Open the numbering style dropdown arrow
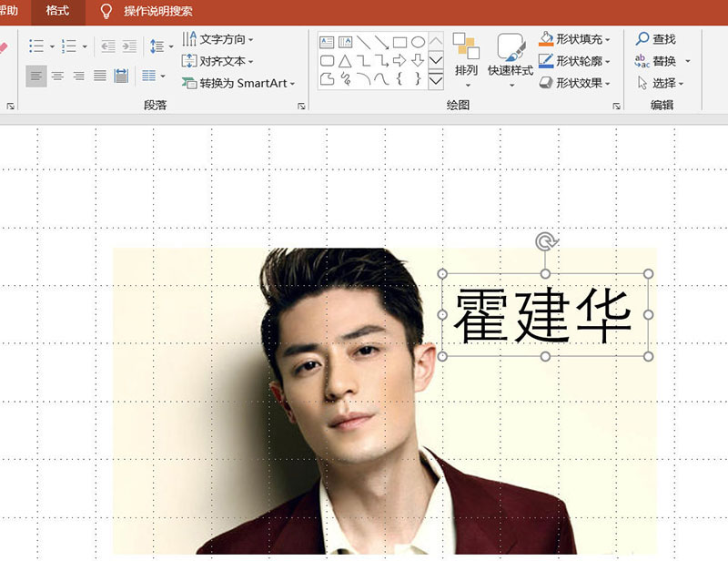The width and height of the screenshot is (728, 561). point(85,46)
